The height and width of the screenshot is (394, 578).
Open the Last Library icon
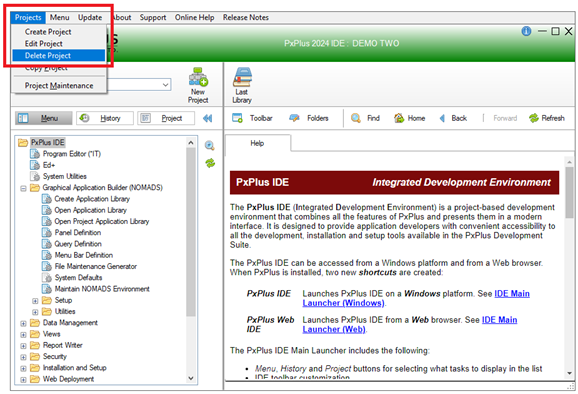(242, 85)
